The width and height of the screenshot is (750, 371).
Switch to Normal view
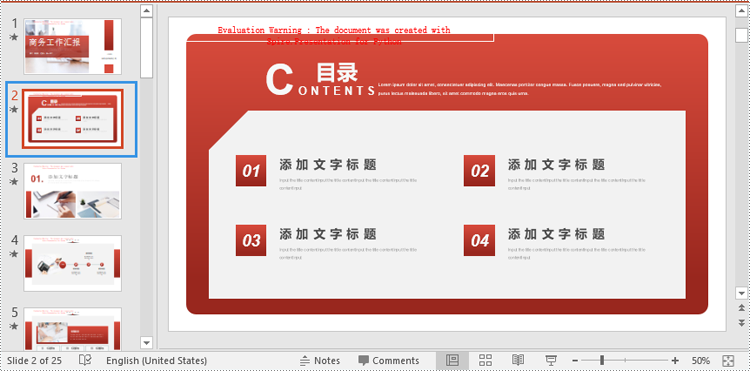tap(452, 360)
